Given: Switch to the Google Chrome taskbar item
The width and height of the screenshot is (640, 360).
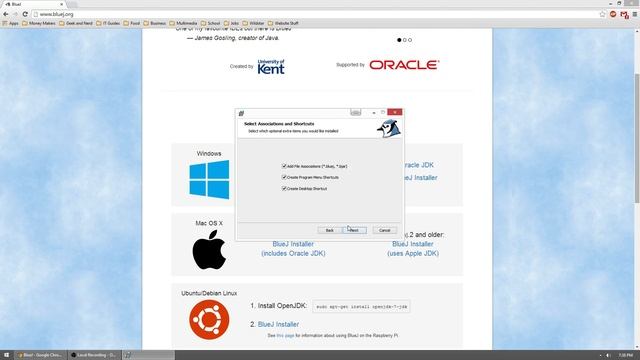Looking at the screenshot, I should tap(40, 355).
